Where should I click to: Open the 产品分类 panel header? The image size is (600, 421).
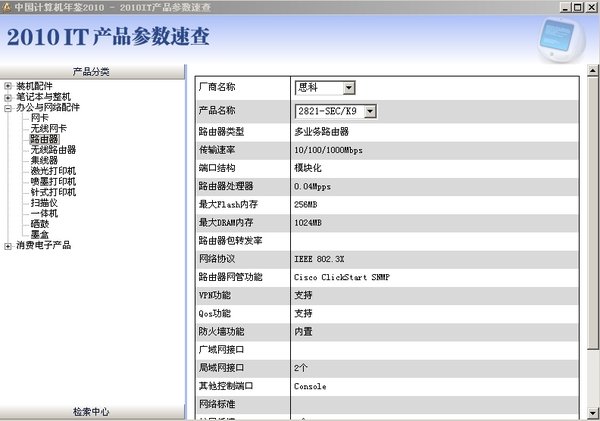click(x=92, y=72)
